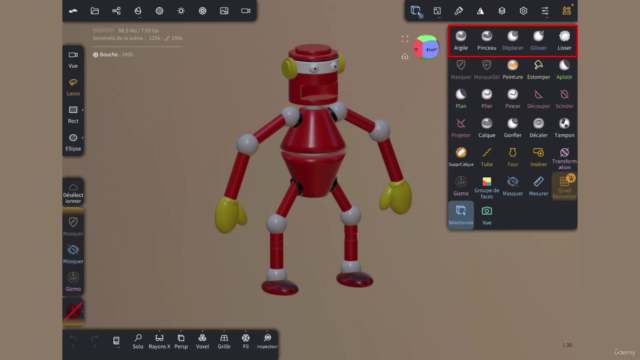Select the Ellipse selection mode
640x360 pixels.
(73, 142)
